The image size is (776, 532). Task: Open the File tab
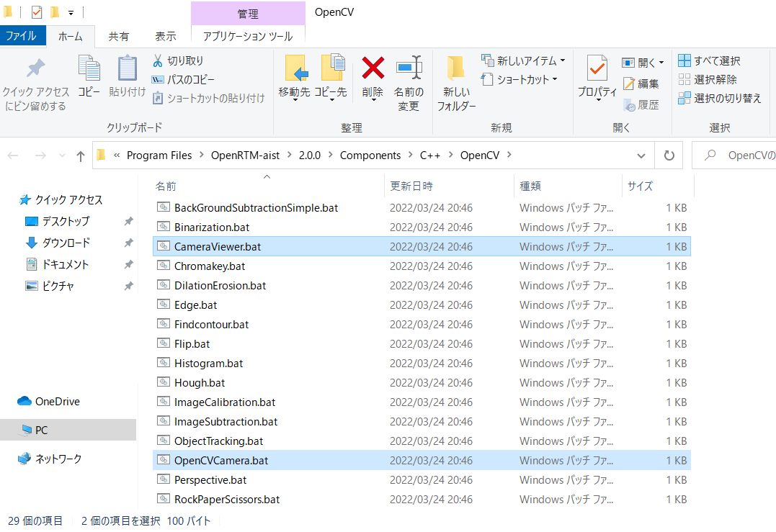coord(23,36)
